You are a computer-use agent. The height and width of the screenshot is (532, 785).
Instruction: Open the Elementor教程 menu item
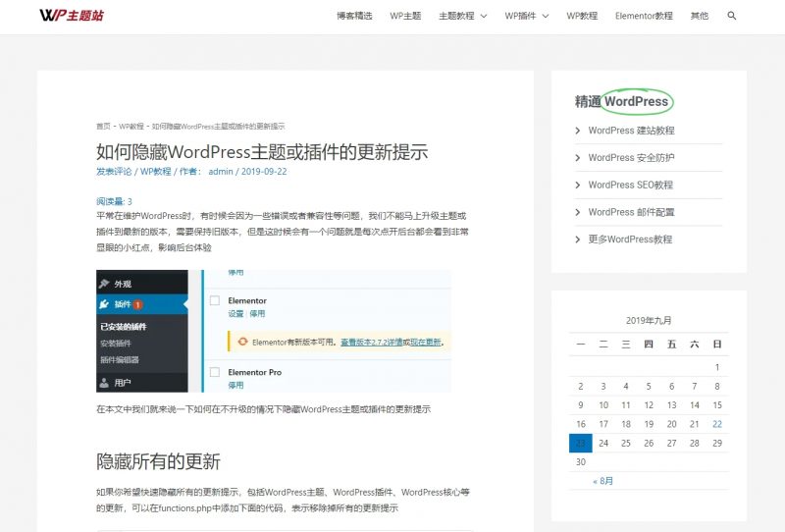[x=644, y=16]
